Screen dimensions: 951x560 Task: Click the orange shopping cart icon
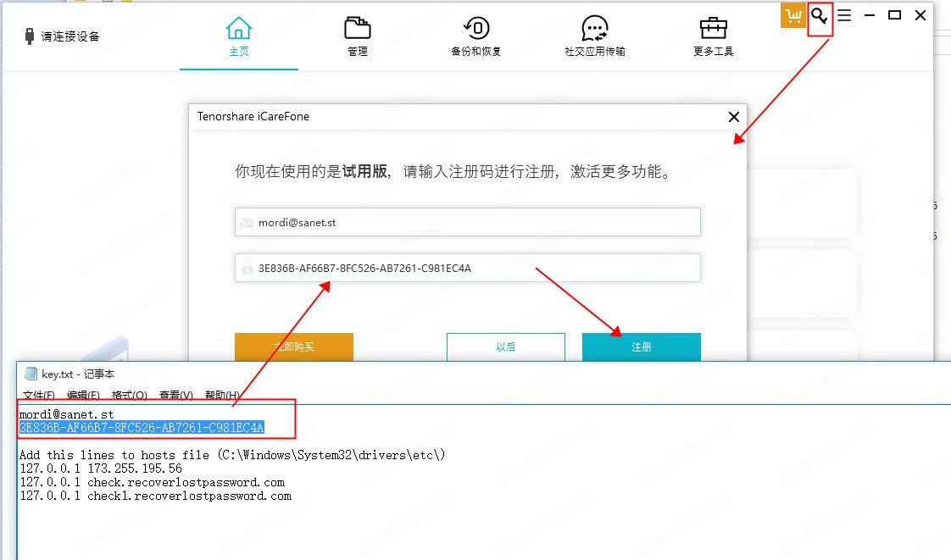[792, 15]
